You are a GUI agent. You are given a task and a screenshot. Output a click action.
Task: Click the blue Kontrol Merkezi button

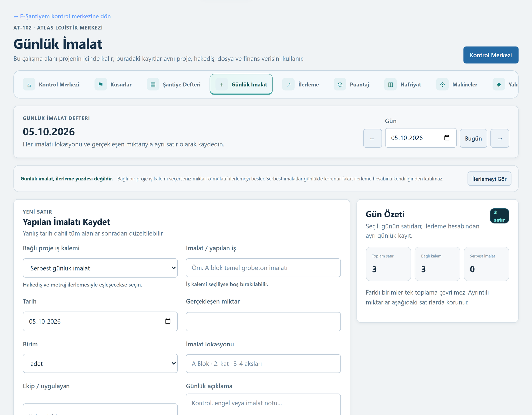point(491,55)
